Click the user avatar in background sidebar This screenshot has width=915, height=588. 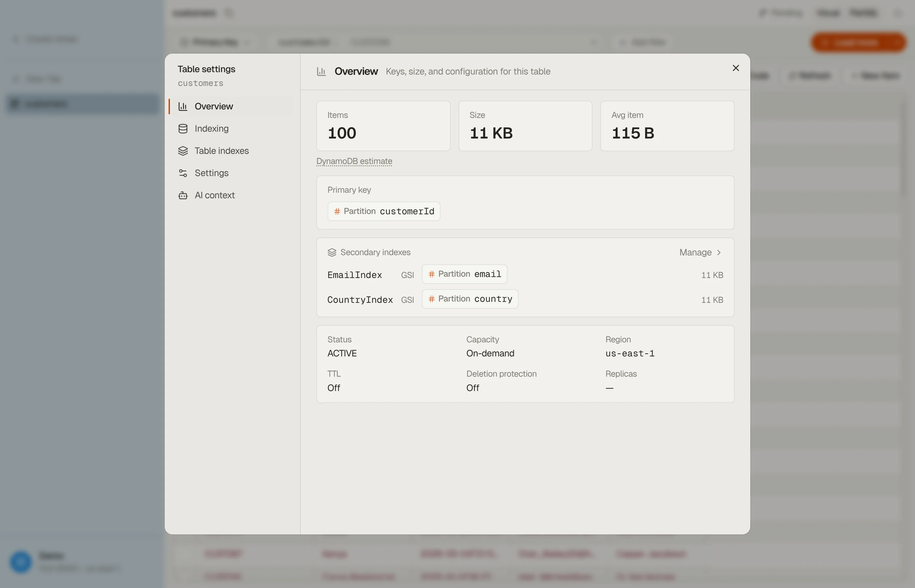(x=21, y=562)
